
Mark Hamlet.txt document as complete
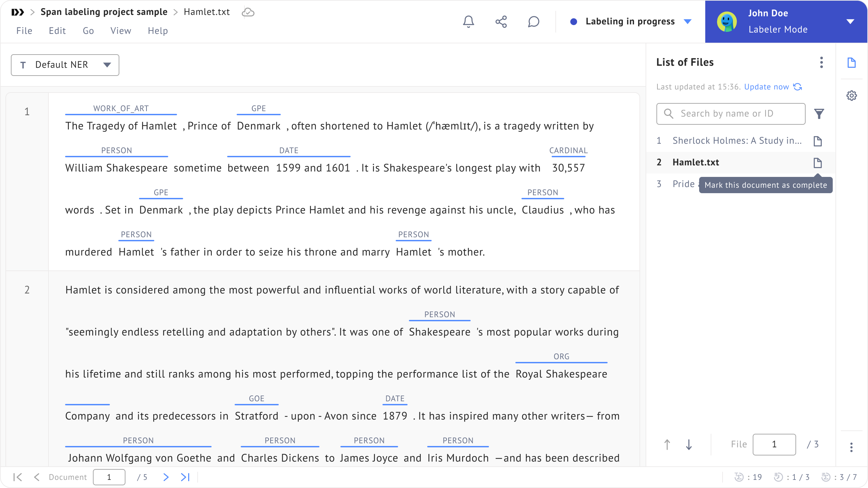pyautogui.click(x=818, y=163)
